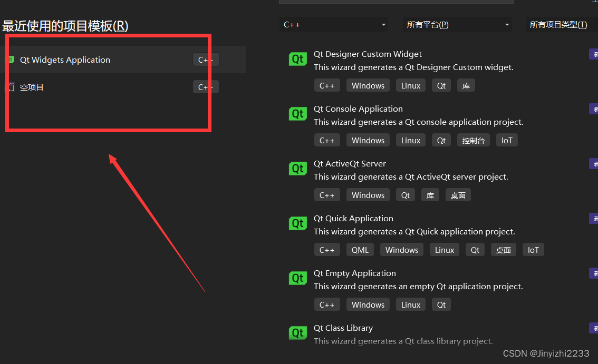The image size is (598, 364).
Task: Click IoT tag under Qt Console Application
Action: 507,140
